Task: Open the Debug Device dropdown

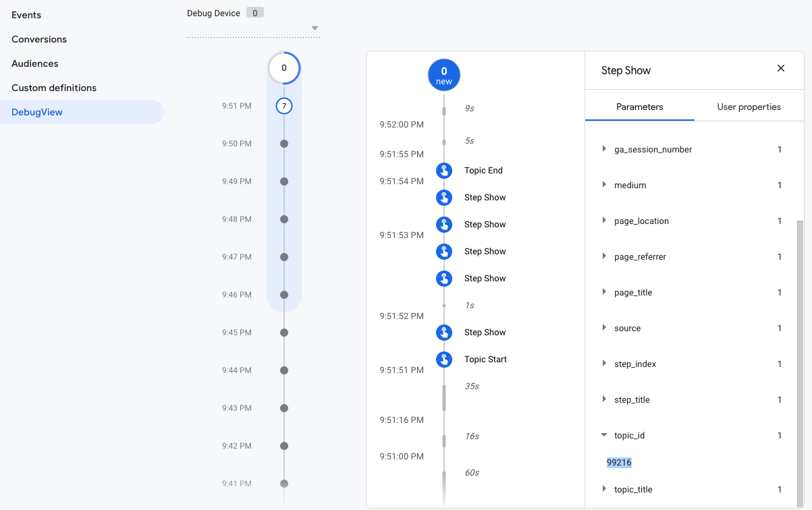Action: click(x=315, y=28)
